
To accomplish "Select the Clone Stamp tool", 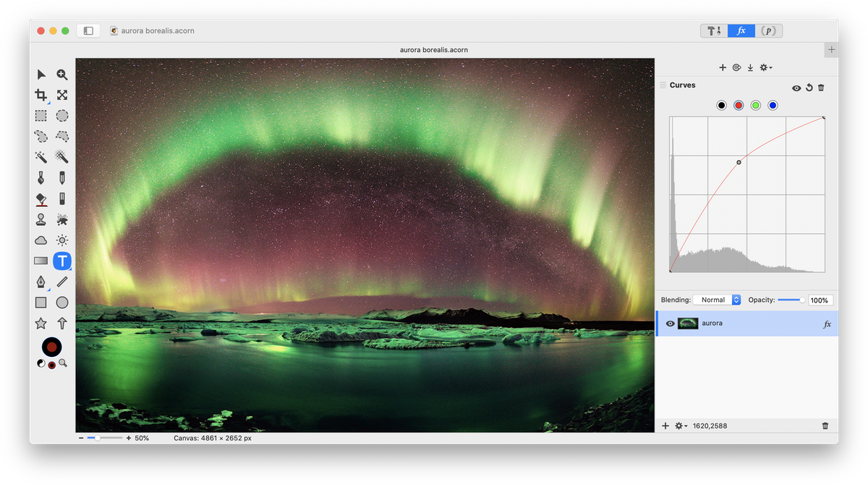I will click(41, 219).
